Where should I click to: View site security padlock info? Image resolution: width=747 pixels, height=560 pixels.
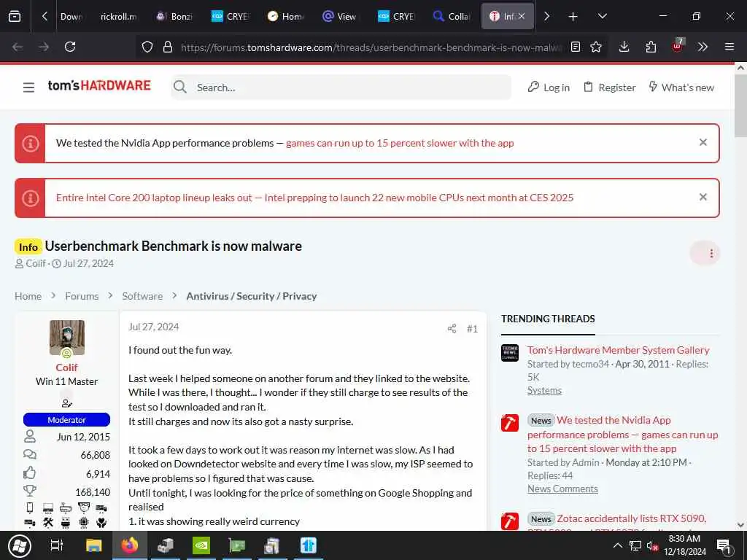167,47
